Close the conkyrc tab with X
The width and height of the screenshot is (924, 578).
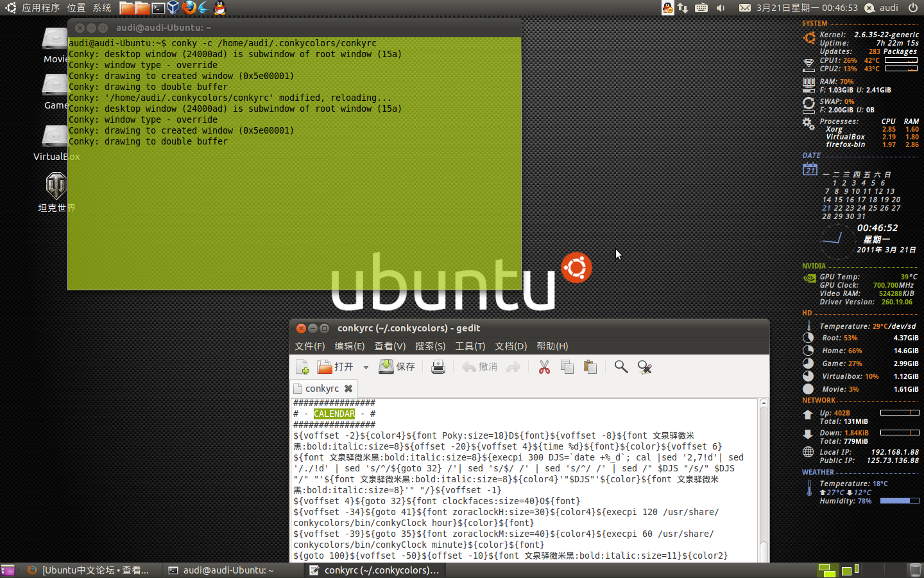click(348, 389)
